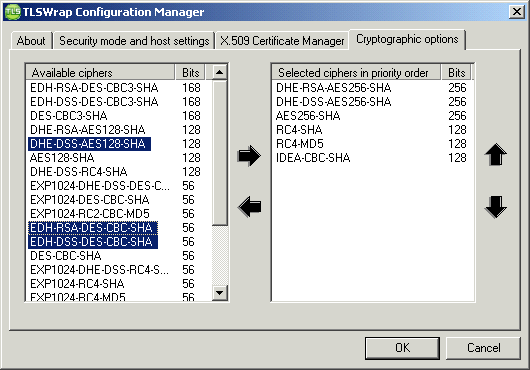Select DHE-DSS-AES128-SHA in available ciphers
This screenshot has width=530, height=370.
[89, 144]
